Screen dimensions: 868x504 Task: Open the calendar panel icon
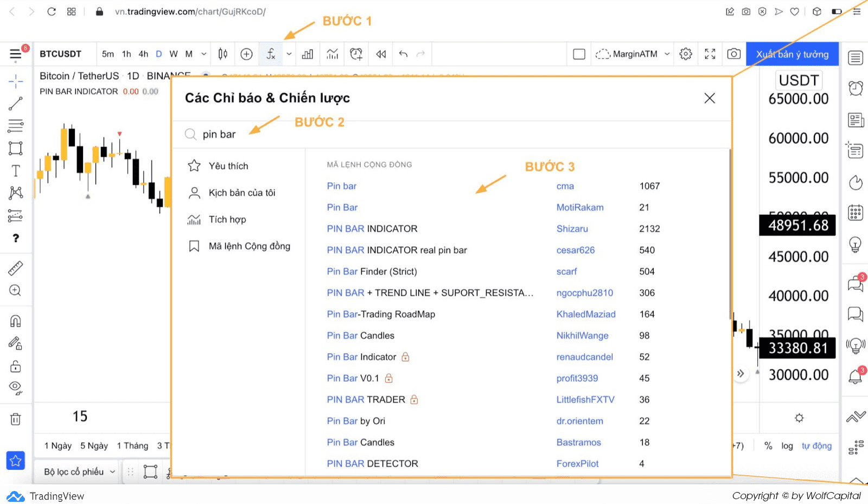click(x=856, y=213)
